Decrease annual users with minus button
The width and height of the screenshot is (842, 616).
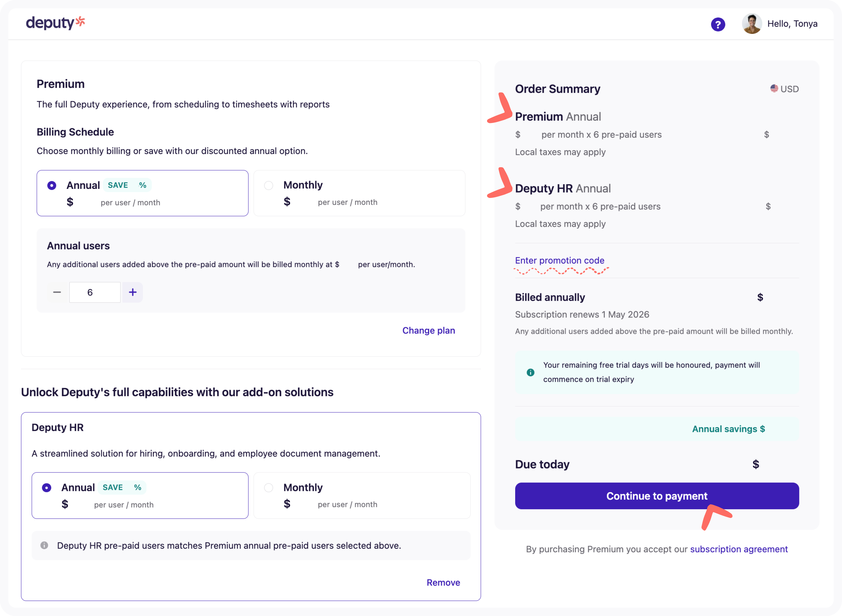(57, 292)
